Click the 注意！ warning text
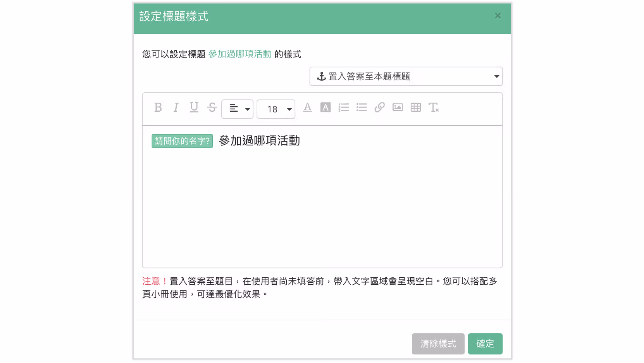This screenshot has width=644, height=363. point(155,281)
